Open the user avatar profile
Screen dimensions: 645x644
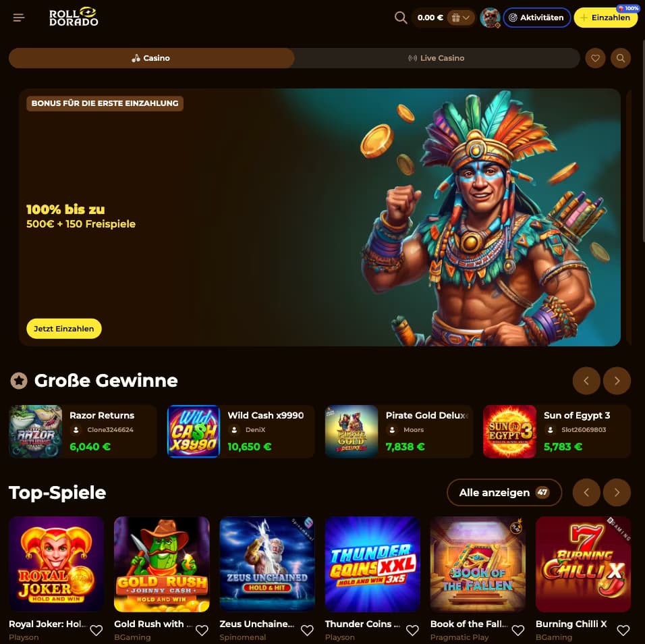[490, 18]
